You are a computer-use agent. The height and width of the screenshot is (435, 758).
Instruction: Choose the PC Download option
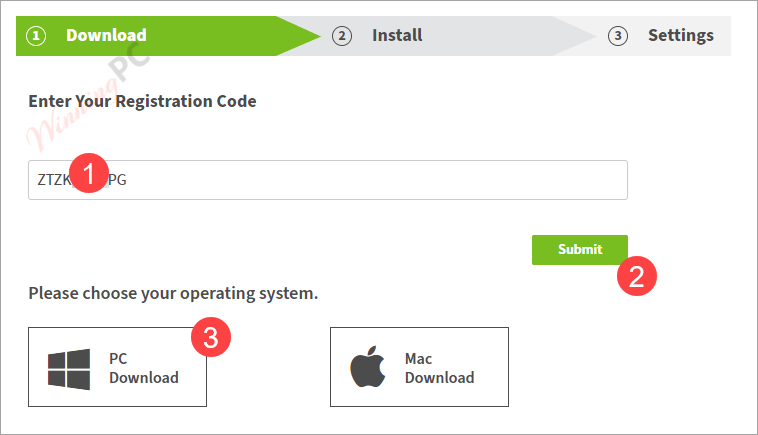[117, 367]
